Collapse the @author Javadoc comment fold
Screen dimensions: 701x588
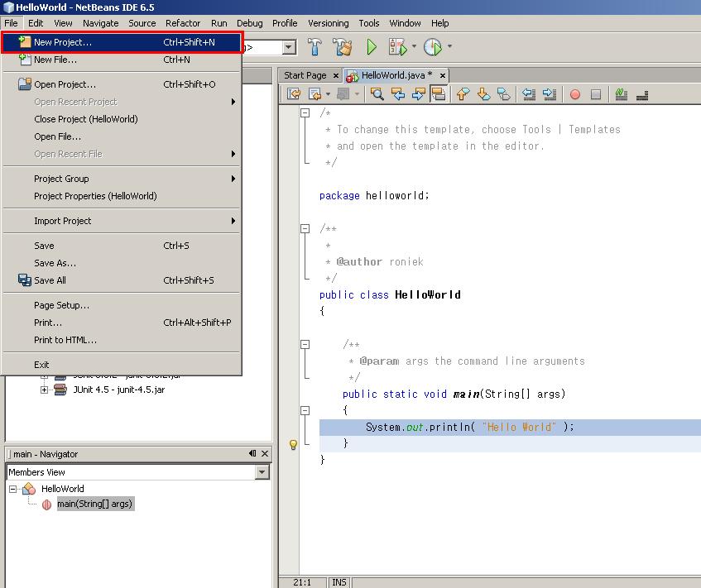point(305,229)
